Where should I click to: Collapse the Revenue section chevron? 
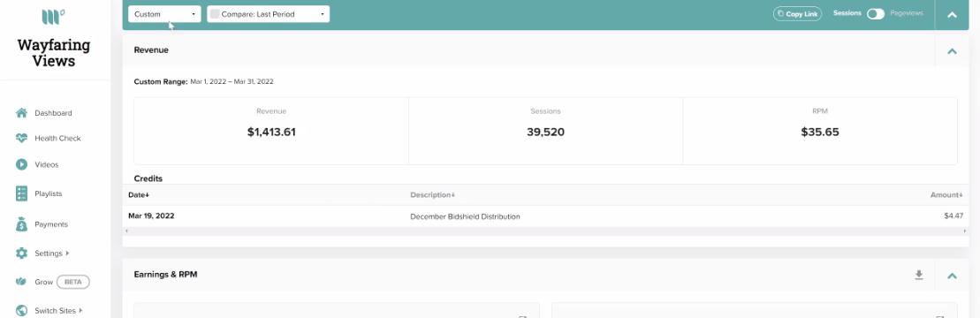pos(952,50)
